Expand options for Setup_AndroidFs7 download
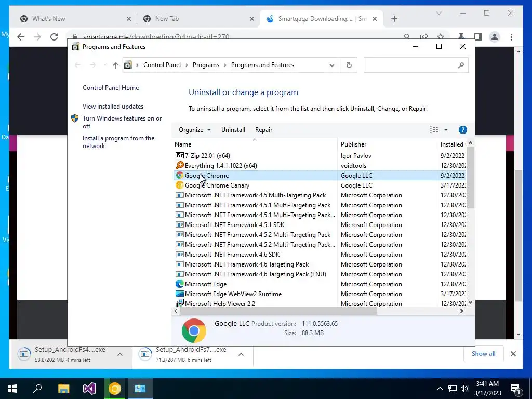 pos(241,354)
